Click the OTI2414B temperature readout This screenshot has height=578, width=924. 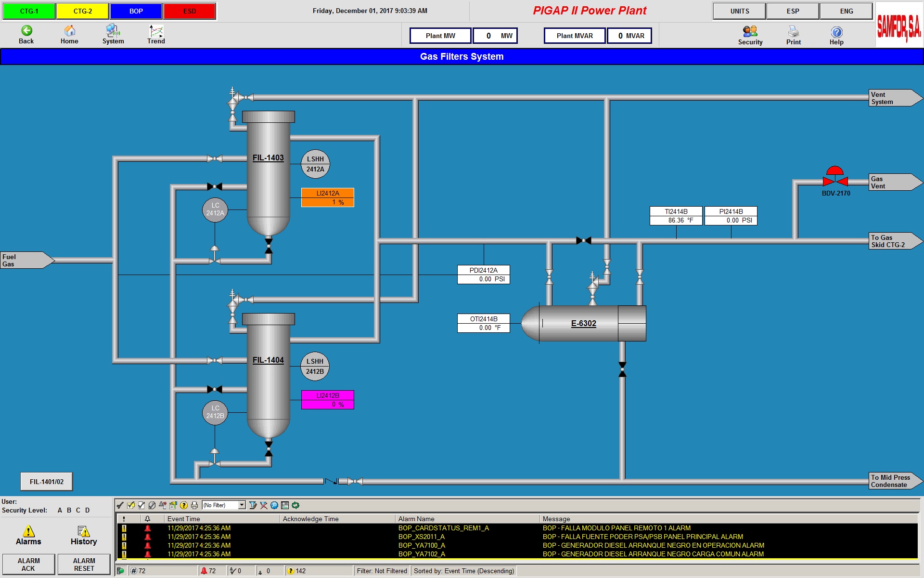tap(484, 323)
